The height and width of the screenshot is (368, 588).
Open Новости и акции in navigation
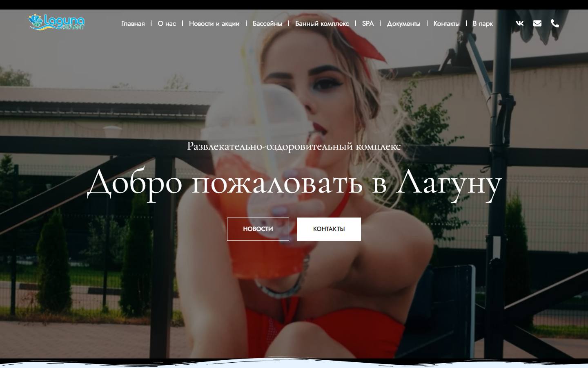(214, 24)
